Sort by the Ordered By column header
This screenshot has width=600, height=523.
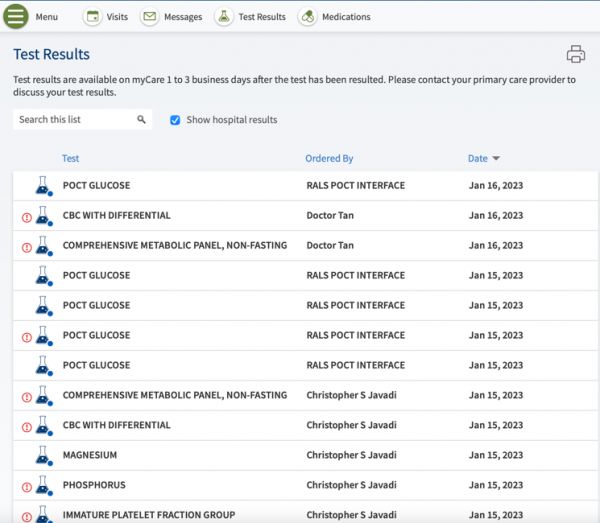(329, 158)
